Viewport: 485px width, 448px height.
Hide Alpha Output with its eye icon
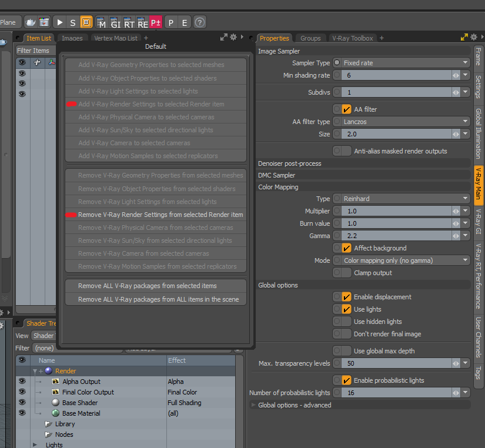pyautogui.click(x=22, y=381)
